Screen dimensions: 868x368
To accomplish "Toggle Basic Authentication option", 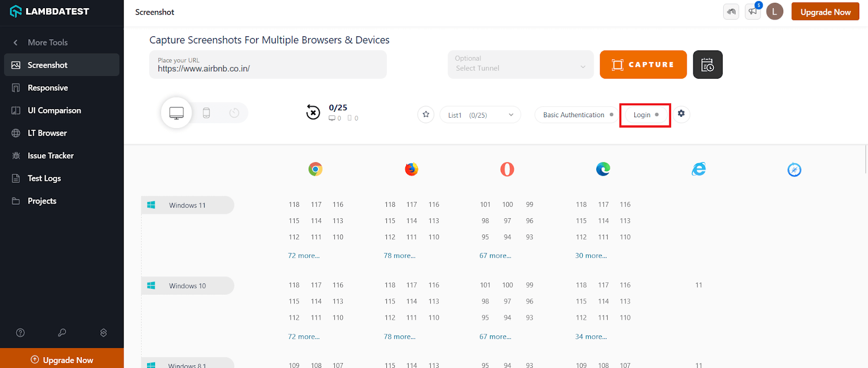I will tap(577, 115).
